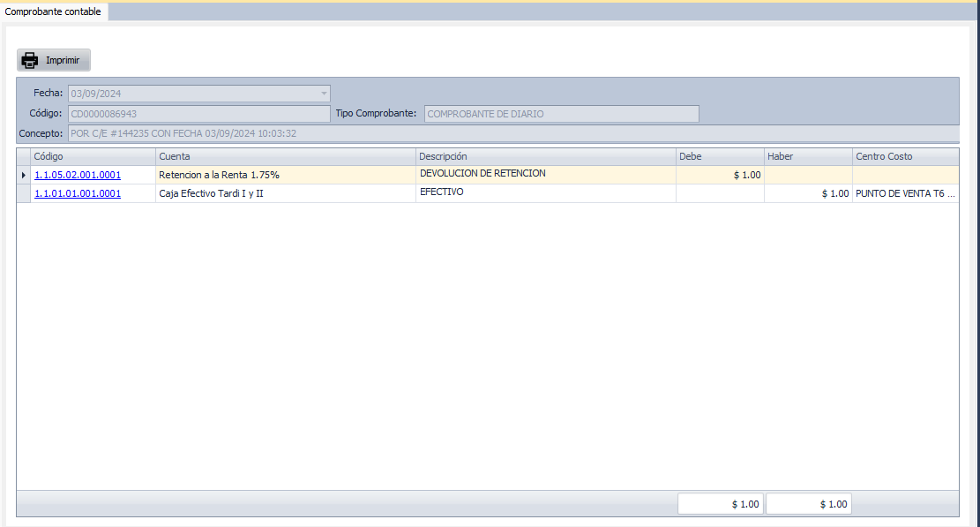Click the Haber total field at bottom
The image size is (980, 527).
point(809,504)
